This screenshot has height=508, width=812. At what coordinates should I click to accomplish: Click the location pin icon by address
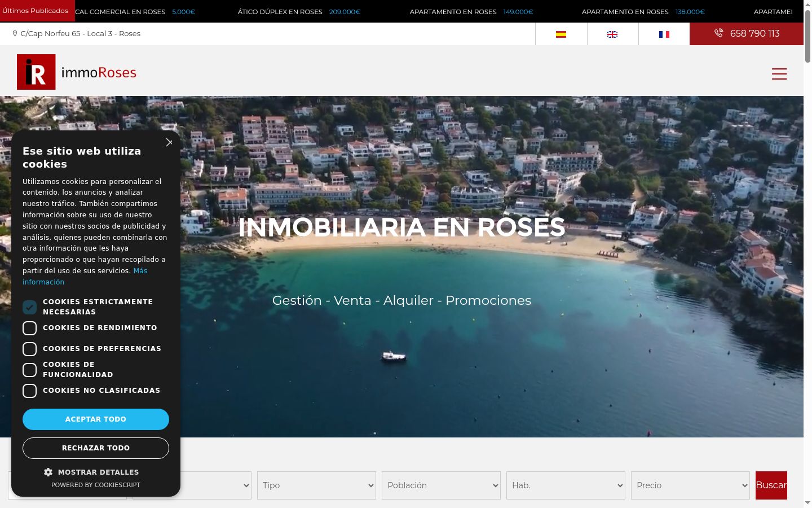tap(15, 34)
